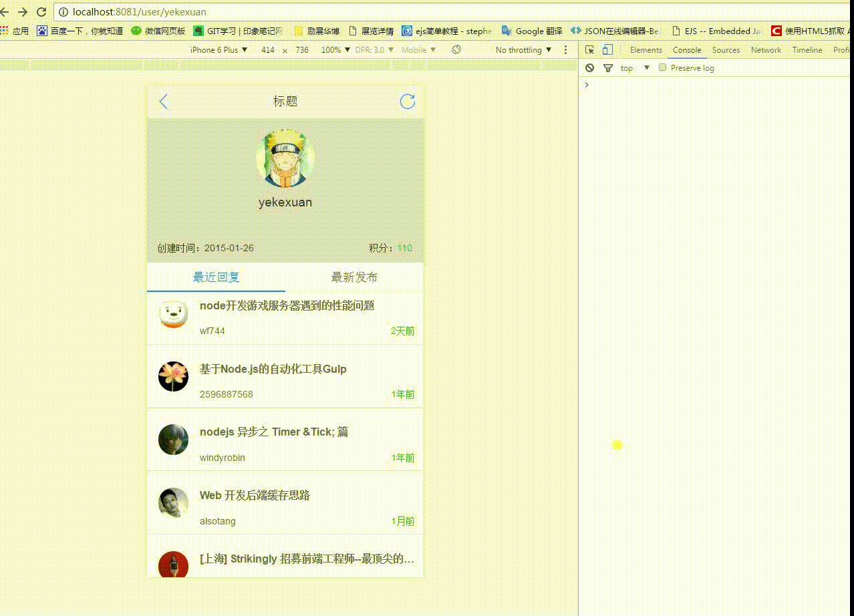Open the top execution context dropdown
The image size is (854, 616).
click(x=634, y=68)
